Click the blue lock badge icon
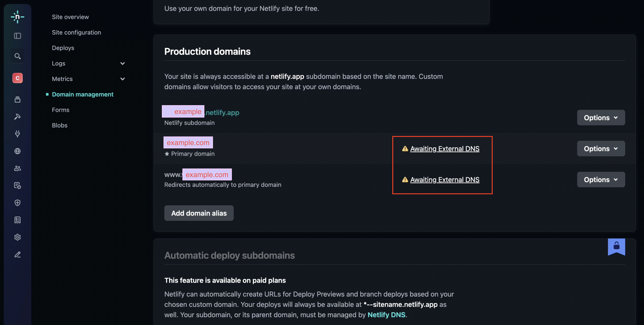Screen dimensions: 644x325 click(616, 247)
